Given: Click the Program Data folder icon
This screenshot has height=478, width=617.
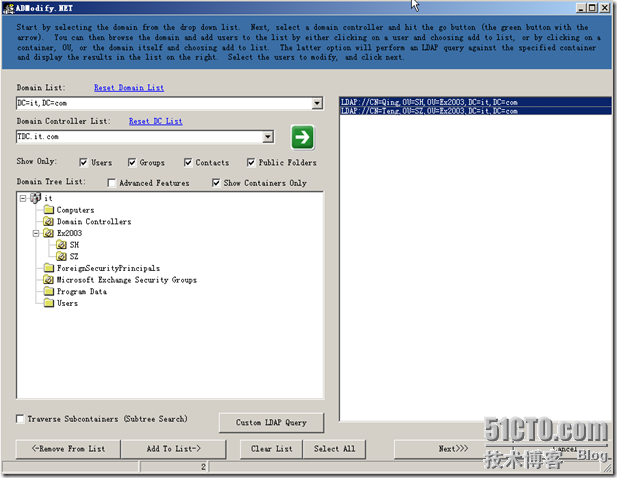Looking at the screenshot, I should coord(49,292).
